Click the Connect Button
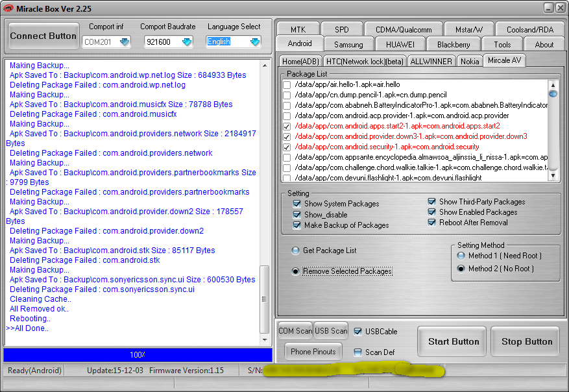 tap(43, 36)
